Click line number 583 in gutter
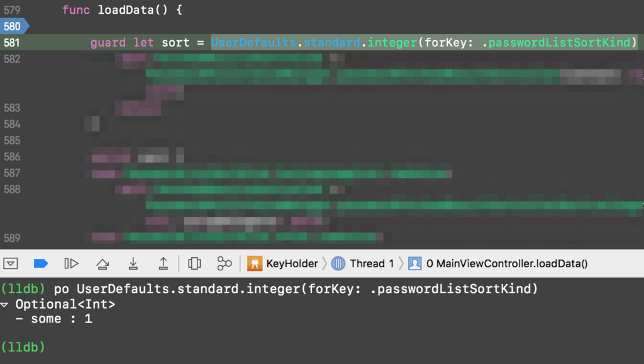Viewport: 644px width, 364px height. [12, 108]
